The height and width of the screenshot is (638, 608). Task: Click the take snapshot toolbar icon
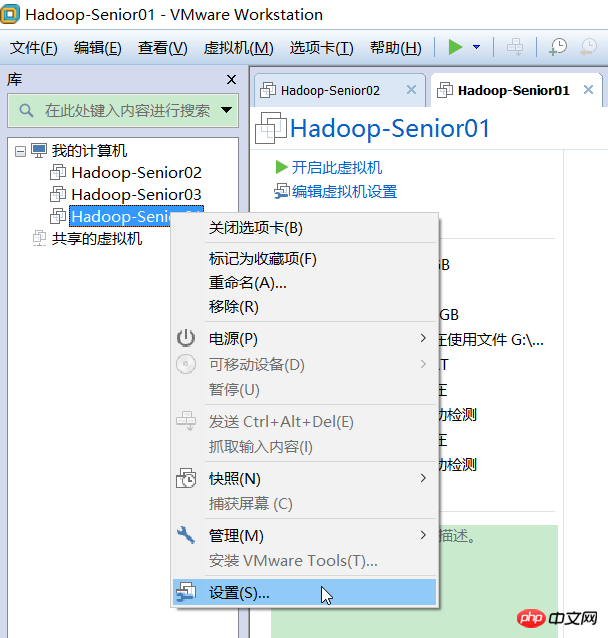pyautogui.click(x=558, y=47)
